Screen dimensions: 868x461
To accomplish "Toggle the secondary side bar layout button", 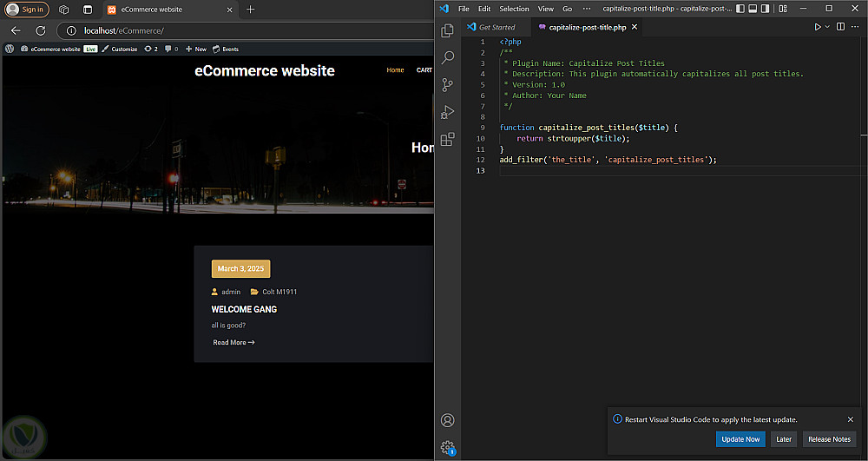I will [765, 9].
